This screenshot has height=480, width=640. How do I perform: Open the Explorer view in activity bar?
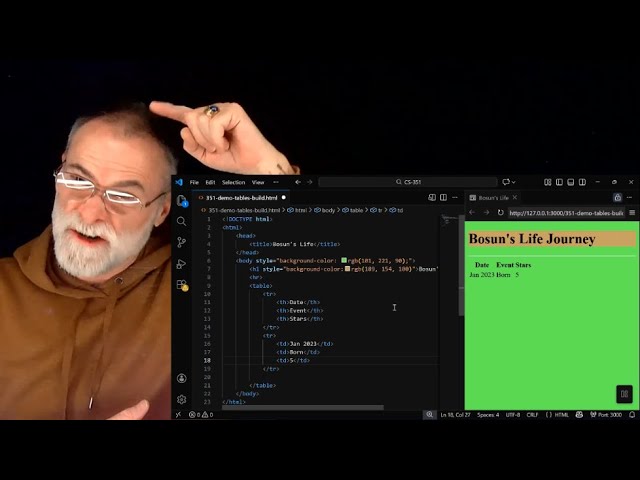click(x=182, y=200)
